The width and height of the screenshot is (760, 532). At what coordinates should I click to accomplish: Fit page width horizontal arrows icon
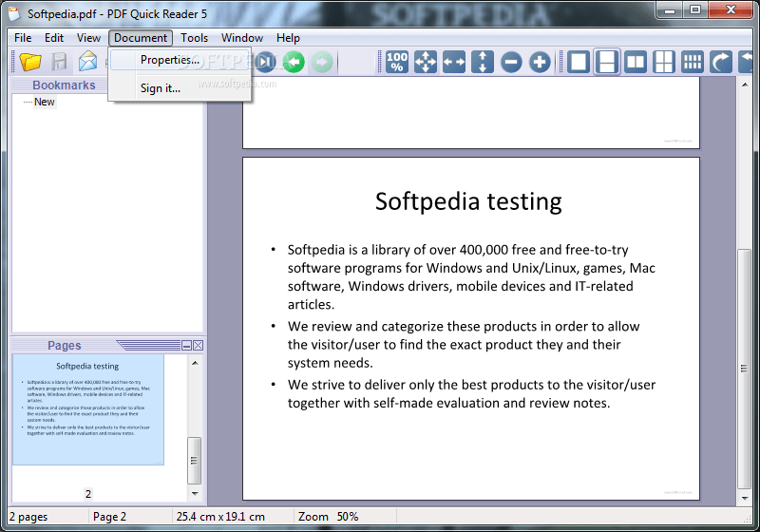coord(454,62)
